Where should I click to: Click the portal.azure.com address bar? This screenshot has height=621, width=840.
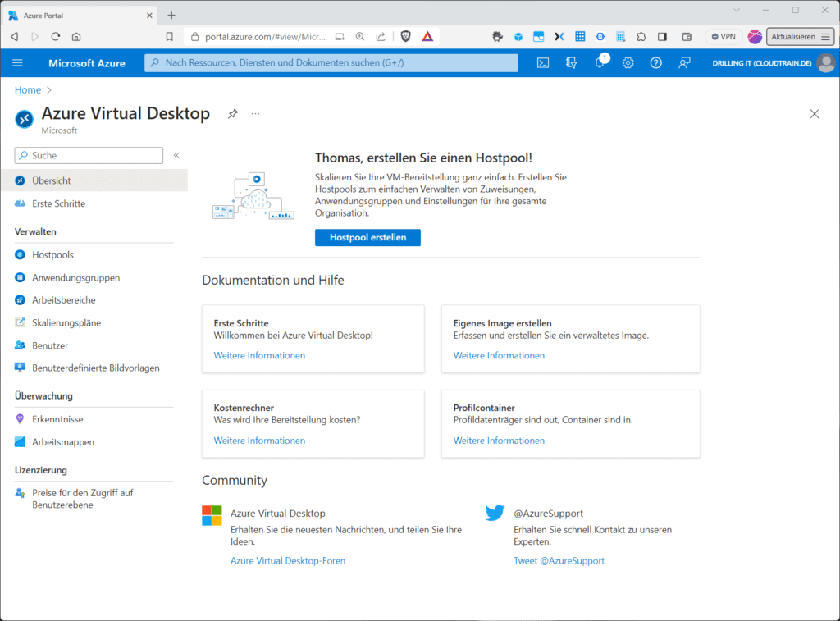[265, 36]
